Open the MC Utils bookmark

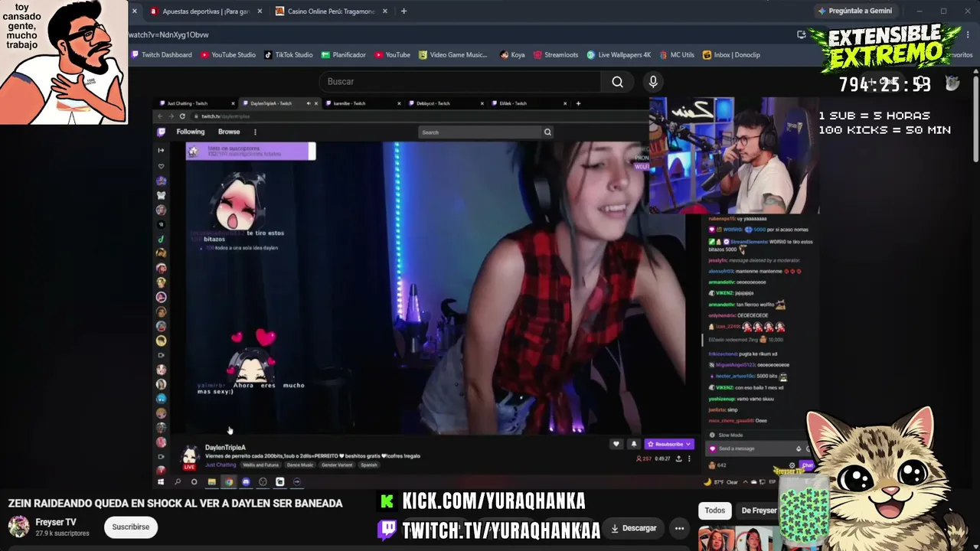click(677, 55)
